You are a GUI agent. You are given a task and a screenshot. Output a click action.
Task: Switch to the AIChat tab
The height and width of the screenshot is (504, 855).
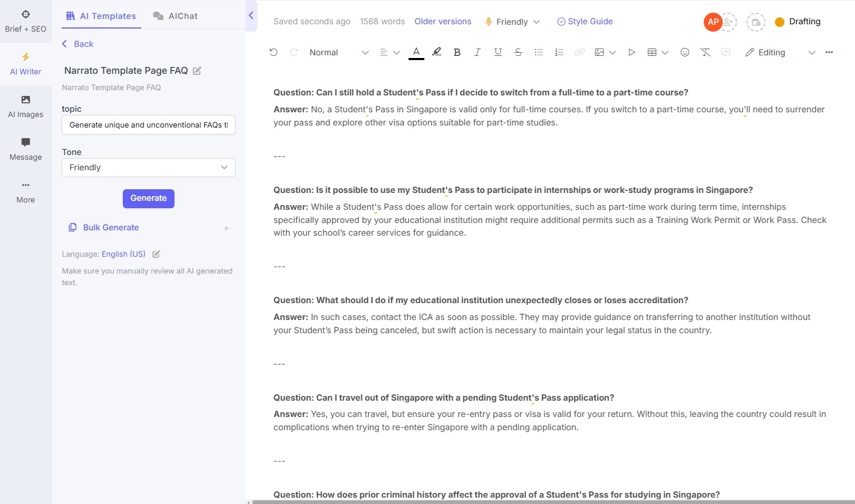[176, 16]
